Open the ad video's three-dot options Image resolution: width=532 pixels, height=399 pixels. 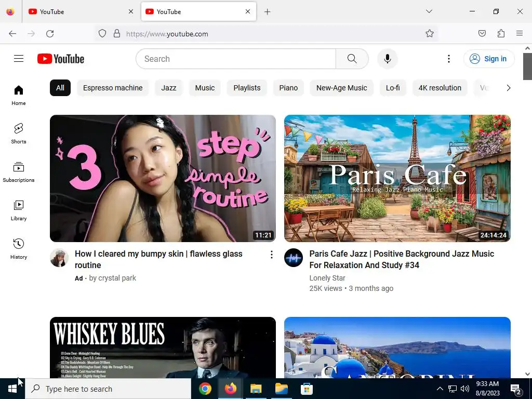[x=271, y=255]
